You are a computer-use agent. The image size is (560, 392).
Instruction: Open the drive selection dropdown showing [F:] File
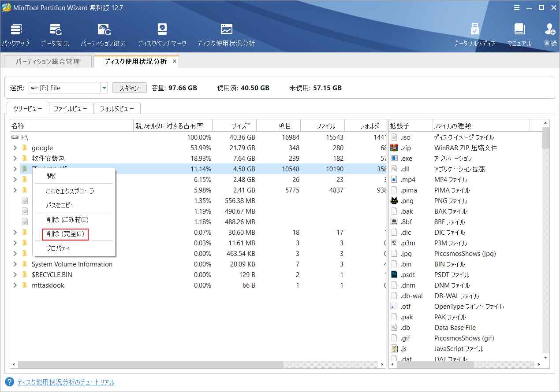(104, 88)
